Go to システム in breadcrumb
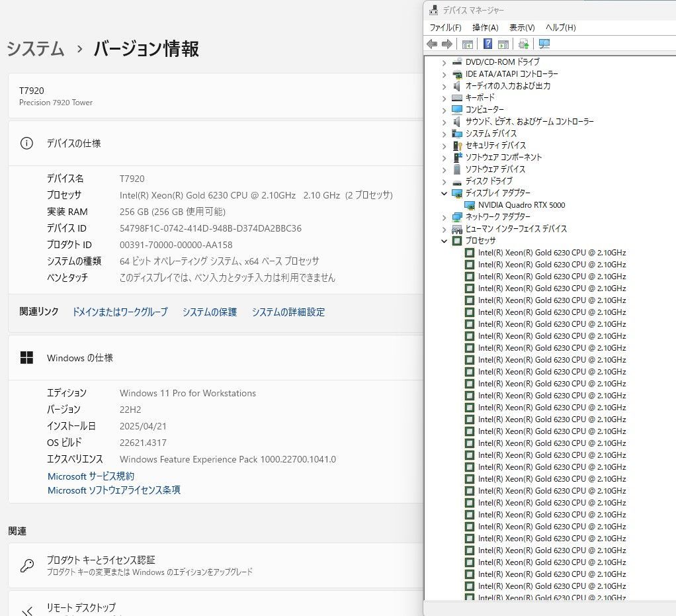Viewport: 676px width, 616px height. pyautogui.click(x=35, y=48)
